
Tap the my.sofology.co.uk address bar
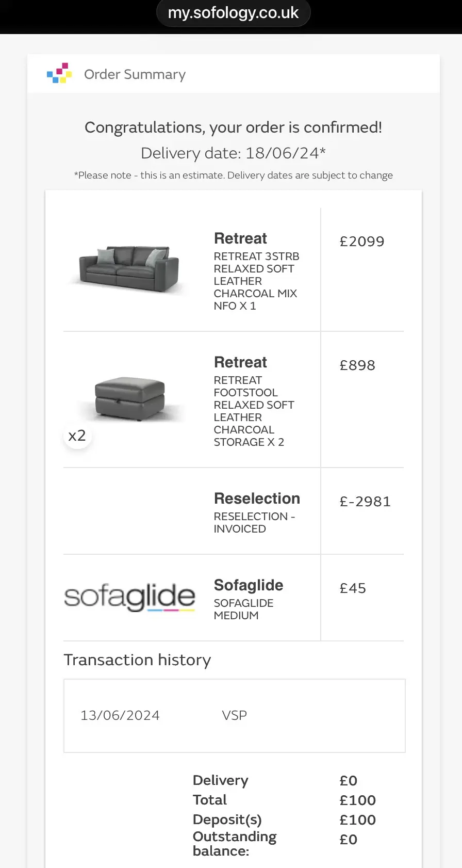[x=233, y=12]
